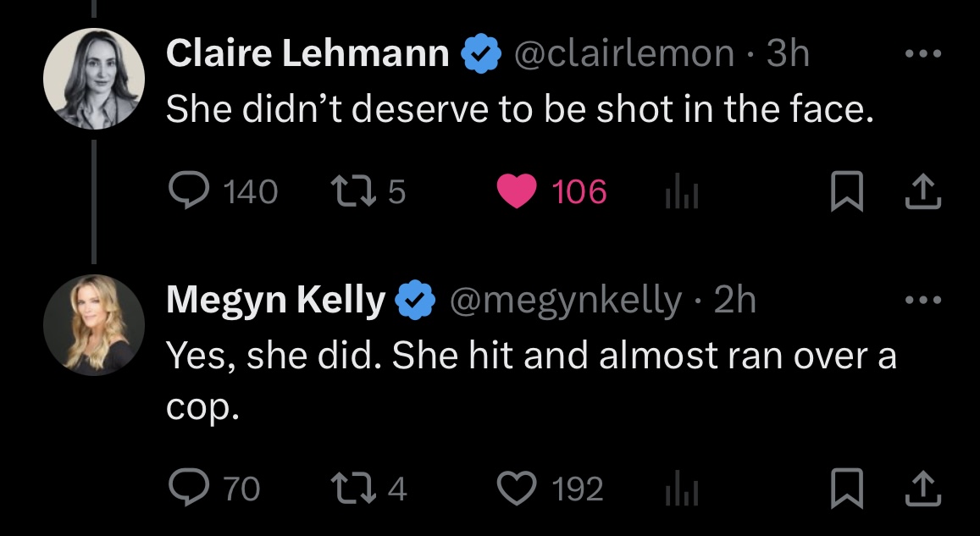Share Claire Lehmann's tweet
980x536 pixels.
click(x=923, y=193)
